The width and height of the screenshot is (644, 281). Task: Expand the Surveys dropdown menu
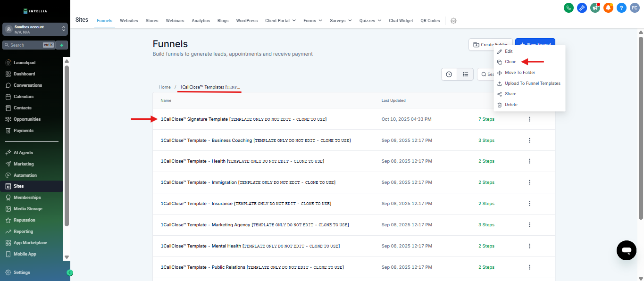coord(341,21)
